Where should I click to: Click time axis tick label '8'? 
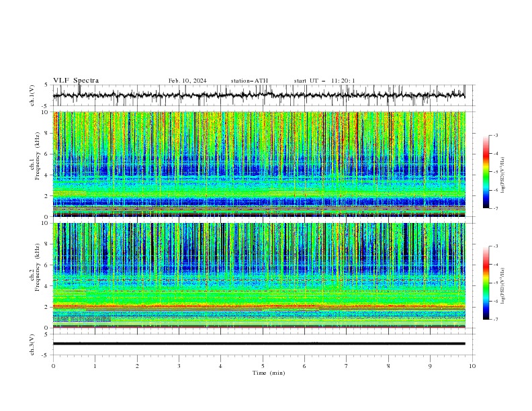(388, 366)
